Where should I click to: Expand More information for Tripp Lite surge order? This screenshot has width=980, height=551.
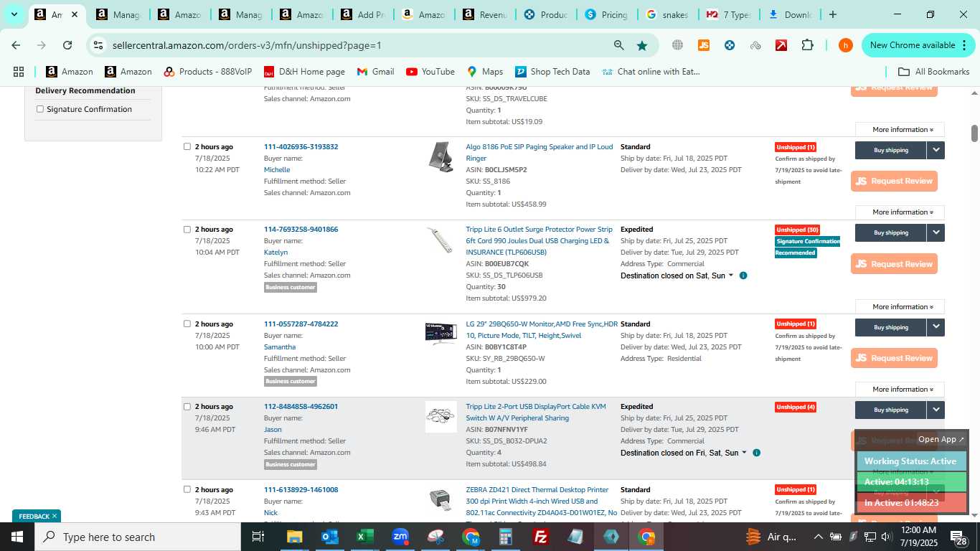pos(900,307)
